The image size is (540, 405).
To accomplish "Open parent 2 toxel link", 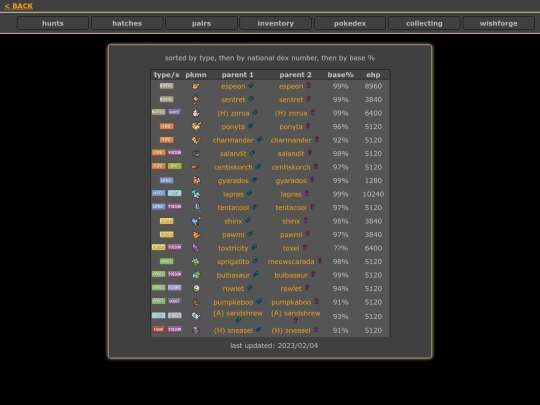I will tap(291, 248).
